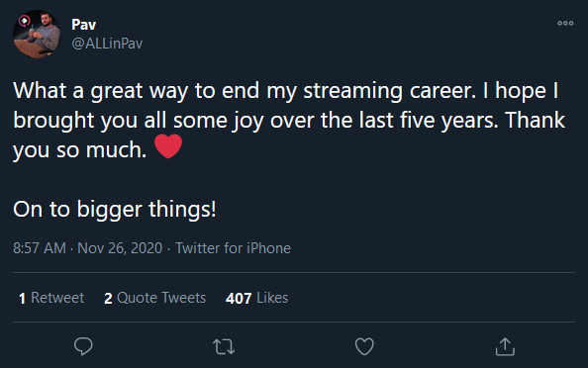Click the Twitter for iPhone source link

(234, 248)
